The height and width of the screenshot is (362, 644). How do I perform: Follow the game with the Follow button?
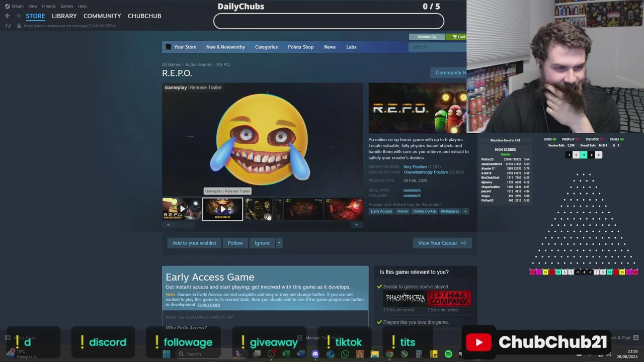[x=235, y=243]
